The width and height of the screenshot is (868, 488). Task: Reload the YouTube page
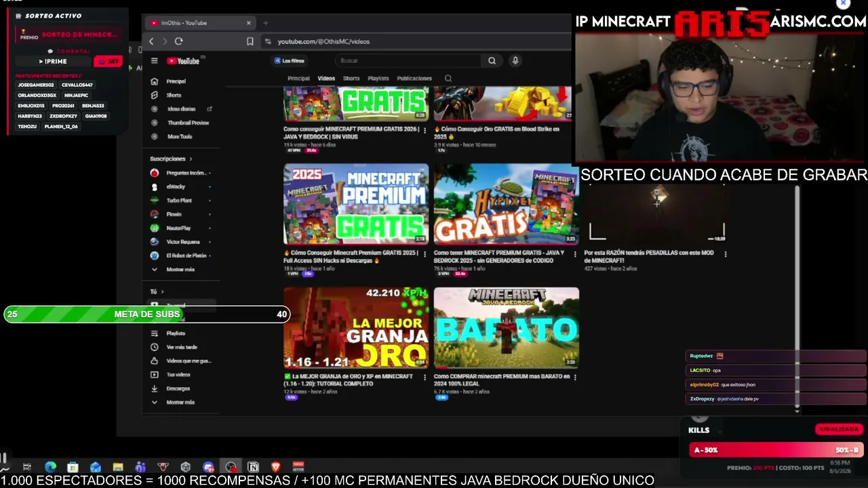coord(178,41)
